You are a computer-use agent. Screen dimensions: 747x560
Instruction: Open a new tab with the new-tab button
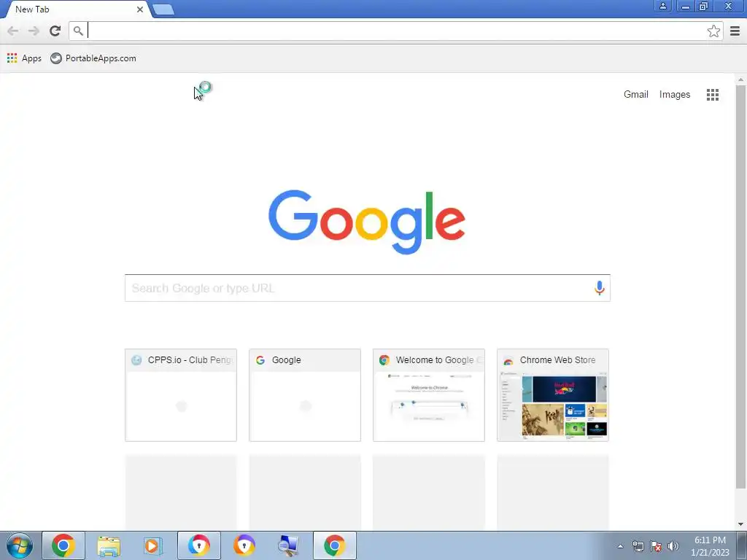[163, 9]
